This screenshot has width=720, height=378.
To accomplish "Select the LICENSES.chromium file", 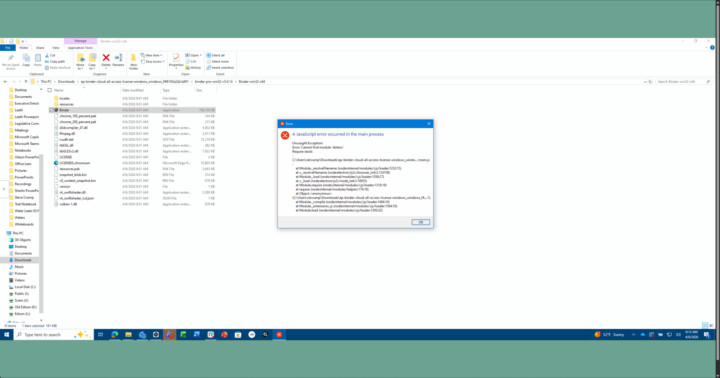I will click(x=74, y=163).
